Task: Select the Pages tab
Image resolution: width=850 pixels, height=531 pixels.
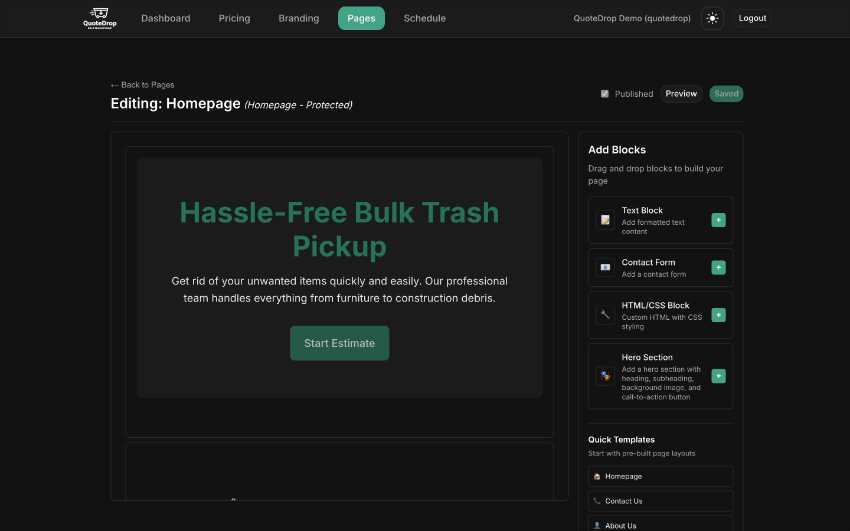Action: click(361, 18)
